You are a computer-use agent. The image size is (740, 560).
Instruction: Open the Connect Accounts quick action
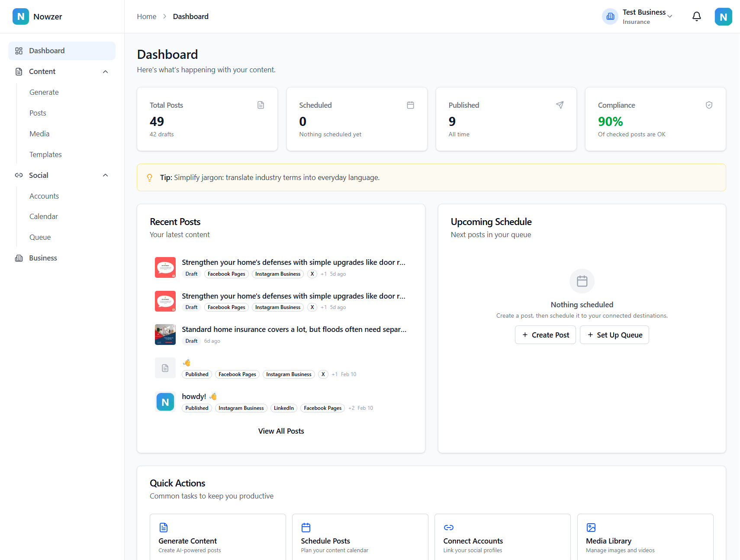click(502, 537)
